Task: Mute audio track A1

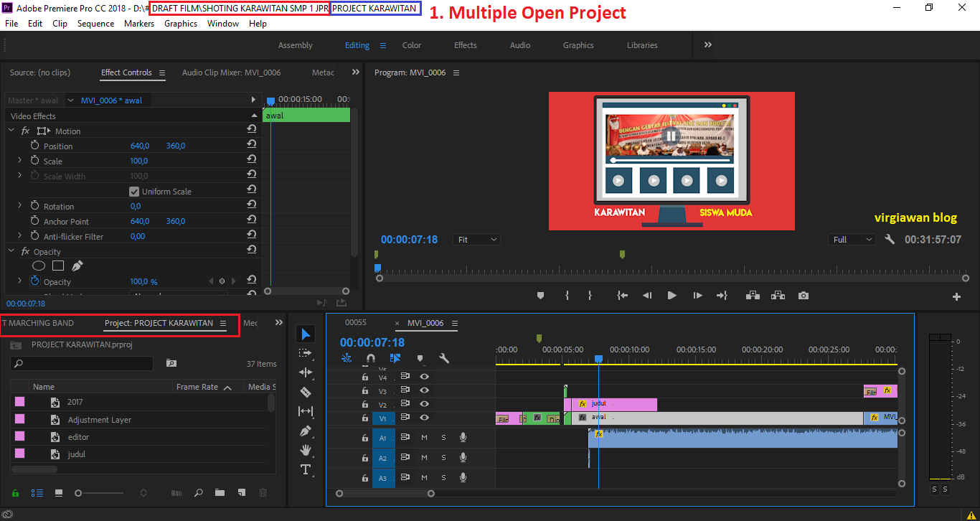Action: coord(424,437)
